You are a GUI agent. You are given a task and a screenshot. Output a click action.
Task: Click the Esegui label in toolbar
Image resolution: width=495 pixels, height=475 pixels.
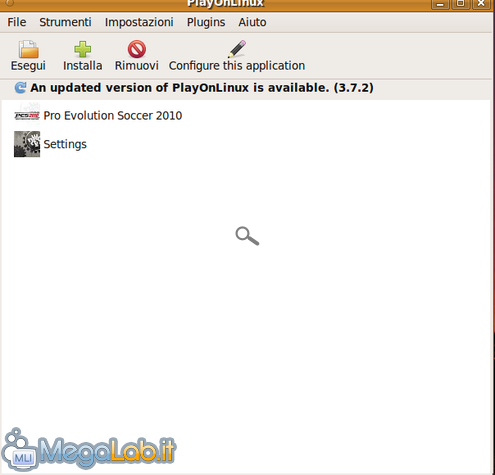pyautogui.click(x=28, y=66)
